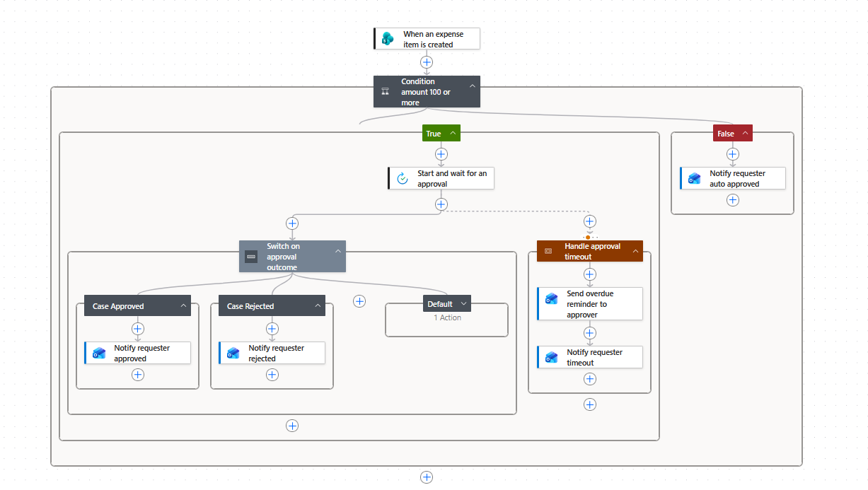Click plus on dashed line above Handle approval timeout
The width and height of the screenshot is (868, 490).
point(590,221)
